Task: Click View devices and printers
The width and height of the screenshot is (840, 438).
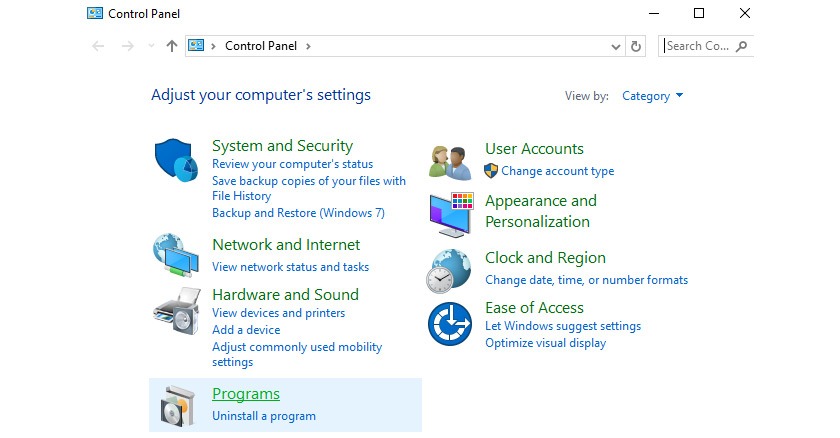Action: coord(279,313)
